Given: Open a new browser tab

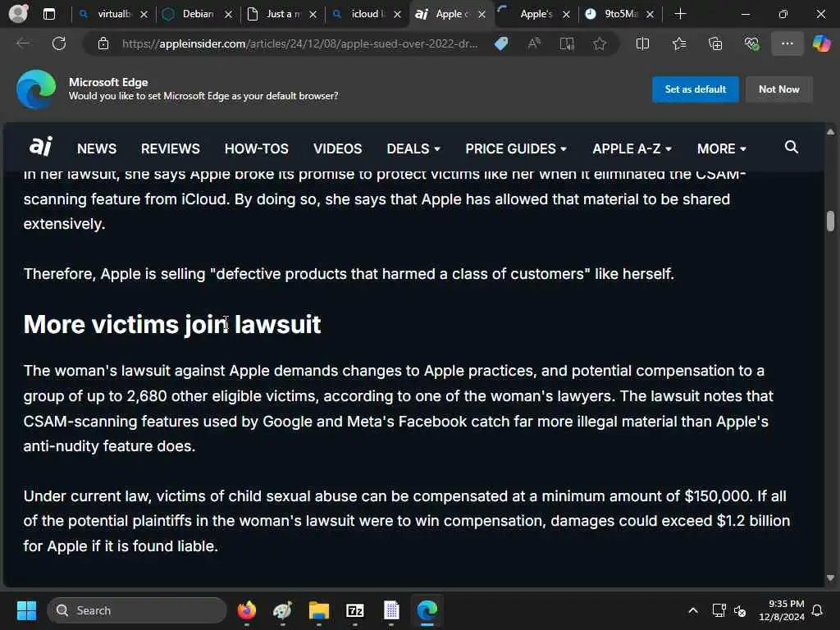Looking at the screenshot, I should [x=680, y=14].
